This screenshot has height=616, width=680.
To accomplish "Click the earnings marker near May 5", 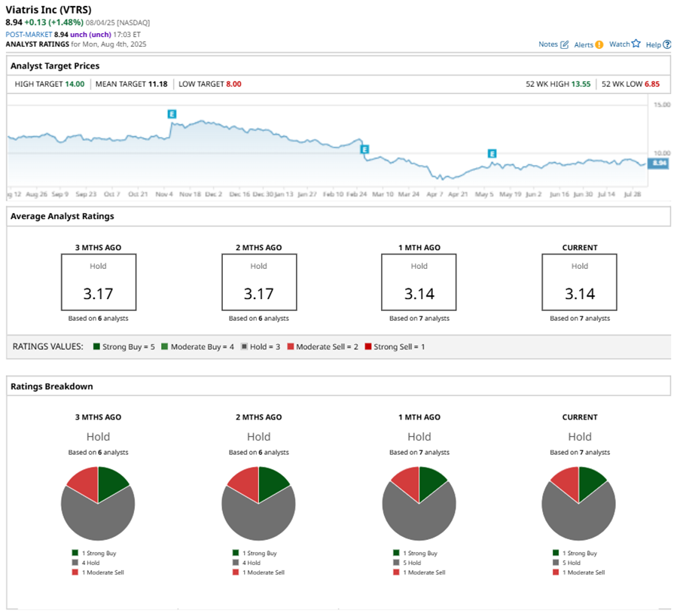I will pyautogui.click(x=492, y=154).
